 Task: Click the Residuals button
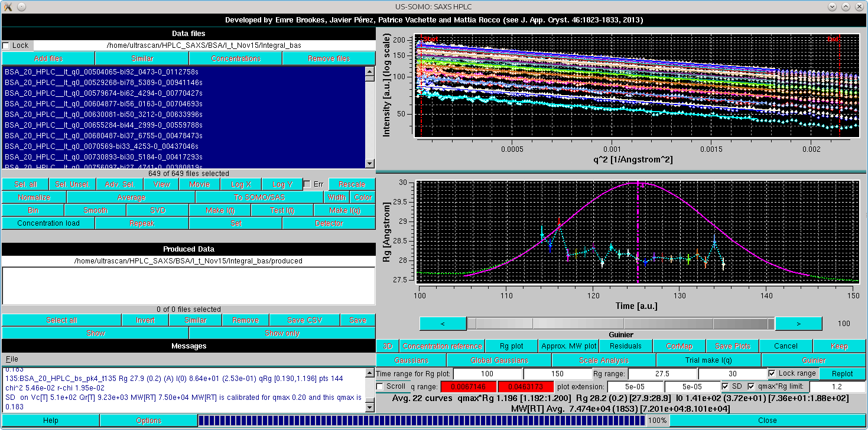coord(625,346)
